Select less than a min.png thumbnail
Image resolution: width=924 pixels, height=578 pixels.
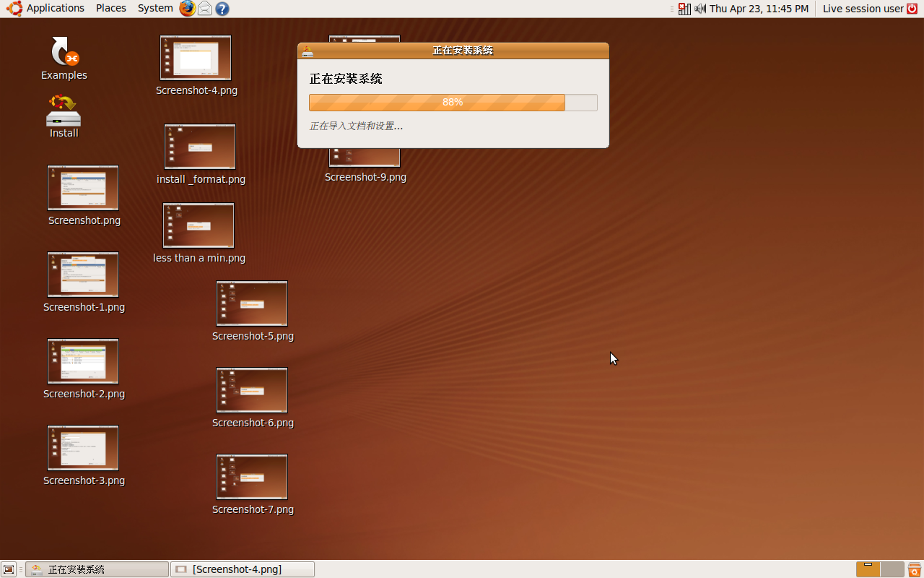(199, 225)
